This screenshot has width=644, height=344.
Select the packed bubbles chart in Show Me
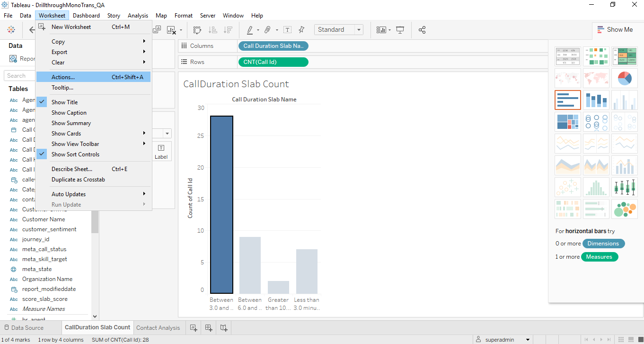tap(625, 209)
